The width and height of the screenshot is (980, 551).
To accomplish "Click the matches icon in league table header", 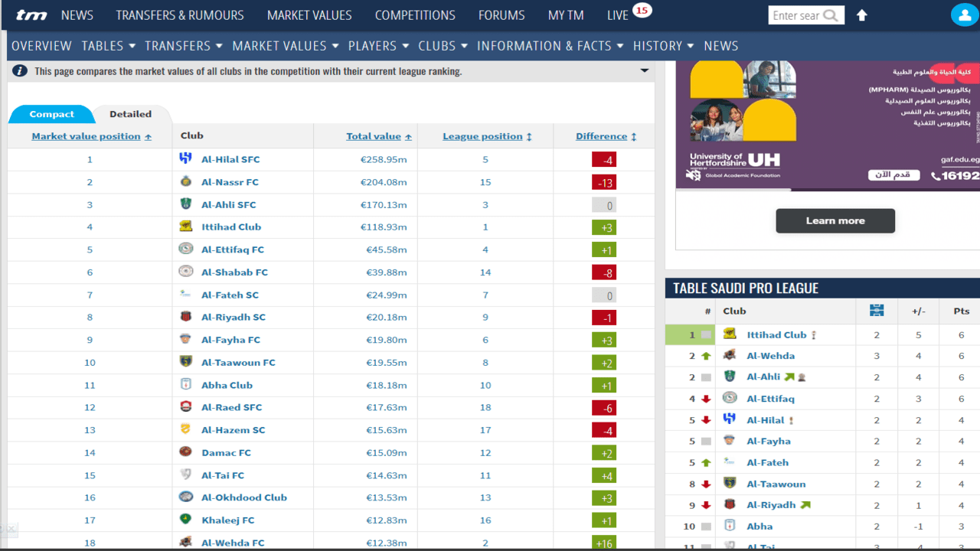I will (877, 310).
